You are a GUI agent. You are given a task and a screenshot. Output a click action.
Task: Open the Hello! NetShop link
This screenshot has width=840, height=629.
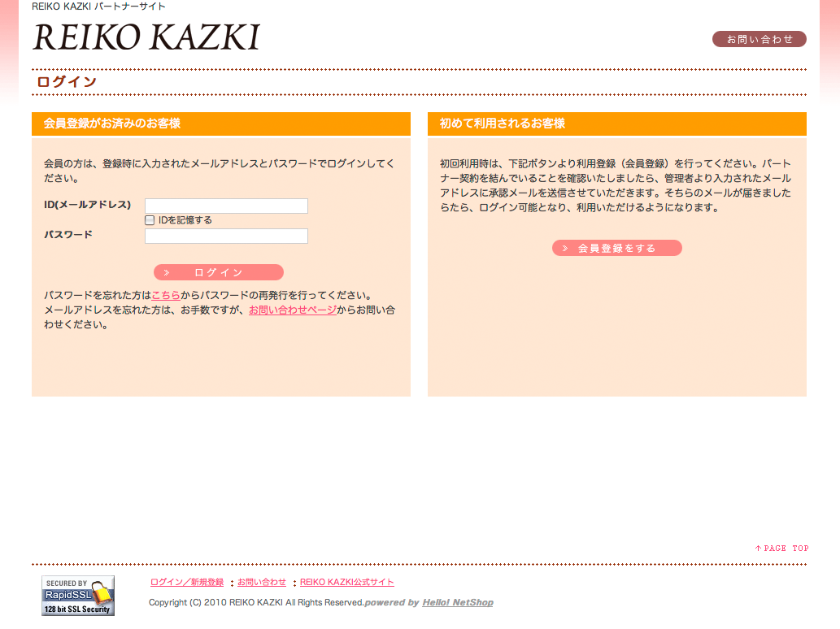pos(458,602)
